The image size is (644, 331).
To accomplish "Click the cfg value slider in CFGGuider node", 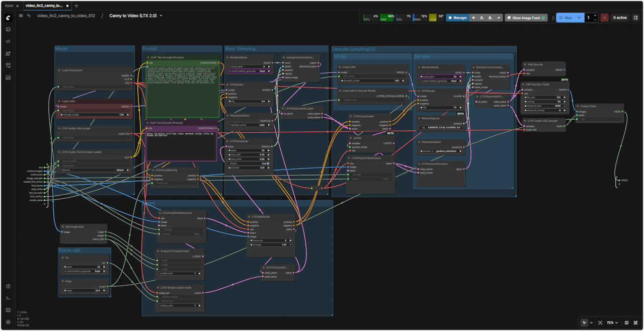I will (249, 101).
